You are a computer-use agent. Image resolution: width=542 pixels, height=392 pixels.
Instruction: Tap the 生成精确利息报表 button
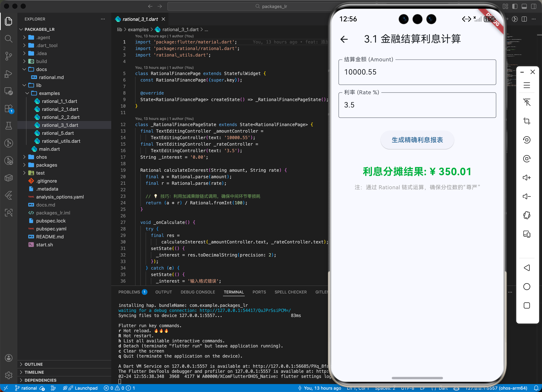417,140
